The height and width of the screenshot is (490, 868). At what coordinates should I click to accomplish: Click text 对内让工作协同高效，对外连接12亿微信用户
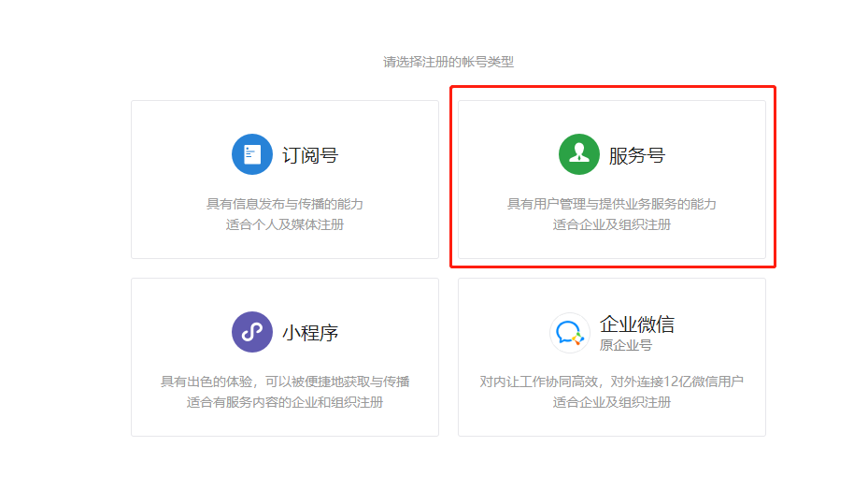pyautogui.click(x=612, y=382)
